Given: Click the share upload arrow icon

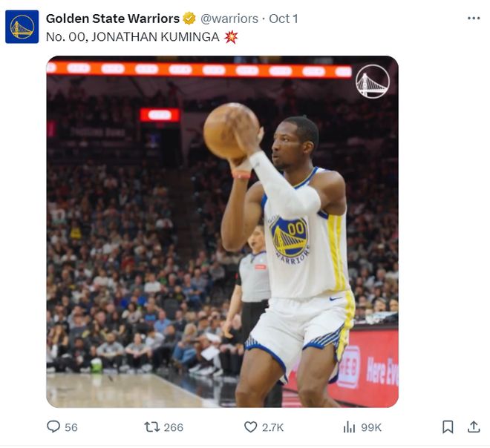Looking at the screenshot, I should click(x=473, y=427).
